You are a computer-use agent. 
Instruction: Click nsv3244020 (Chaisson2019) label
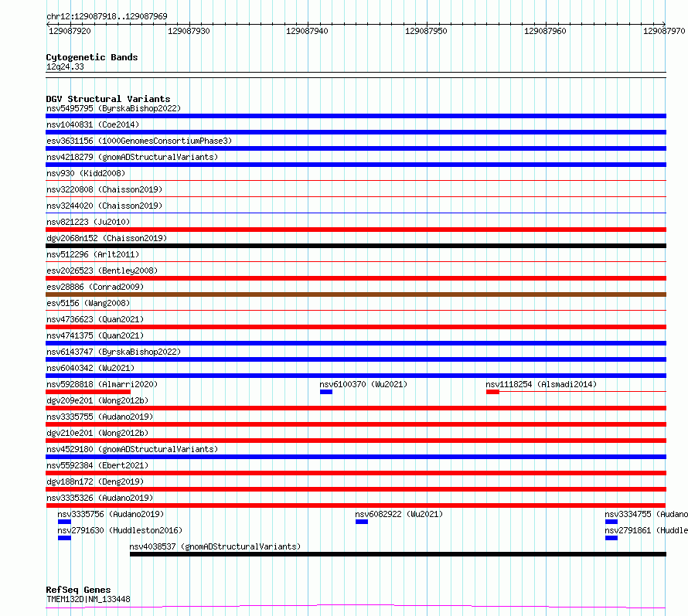tap(104, 206)
